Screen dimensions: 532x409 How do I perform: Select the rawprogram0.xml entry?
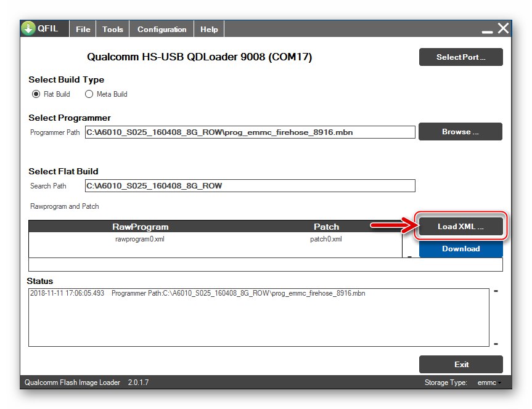(140, 239)
